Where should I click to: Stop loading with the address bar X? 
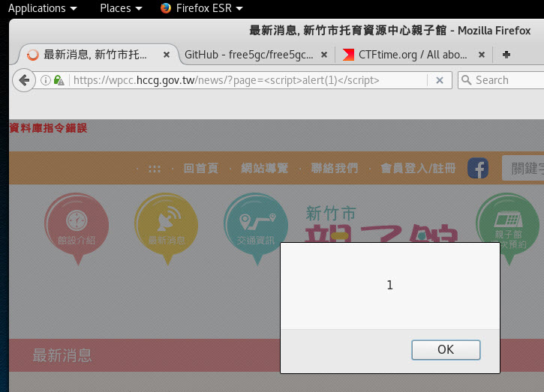click(440, 80)
